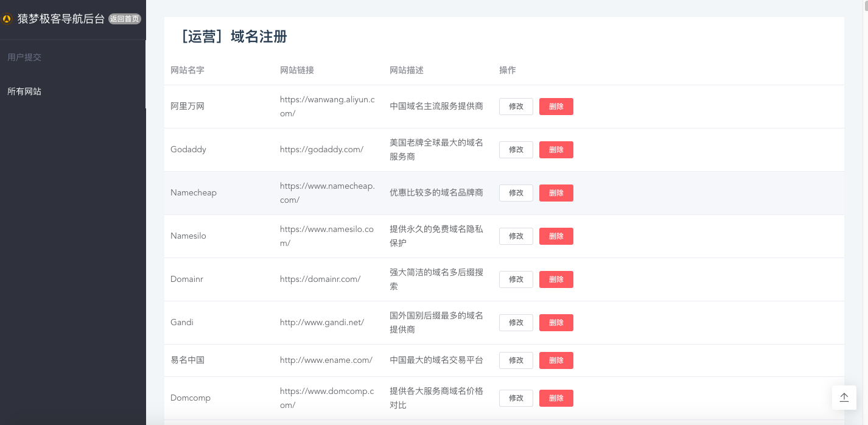The width and height of the screenshot is (868, 425).
Task: Click the https://godaddy.com/ link text
Action: point(321,150)
